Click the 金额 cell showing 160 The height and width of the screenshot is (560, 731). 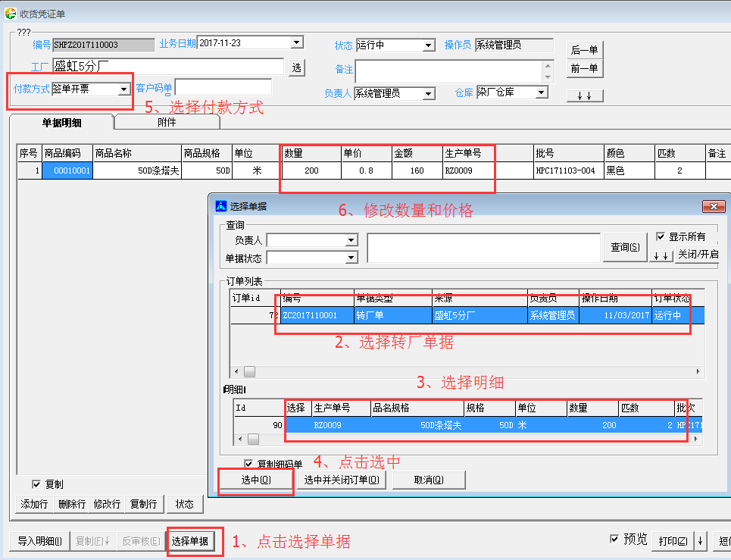[x=417, y=171]
